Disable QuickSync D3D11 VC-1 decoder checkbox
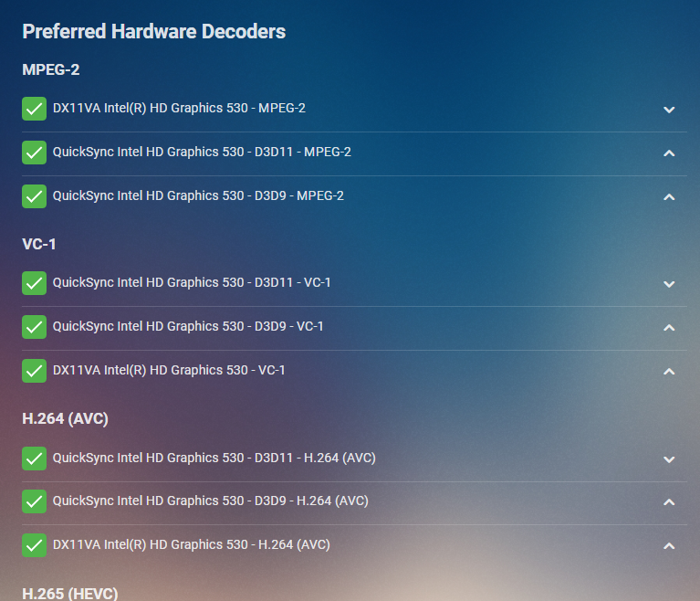Image resolution: width=700 pixels, height=601 pixels. 34,283
